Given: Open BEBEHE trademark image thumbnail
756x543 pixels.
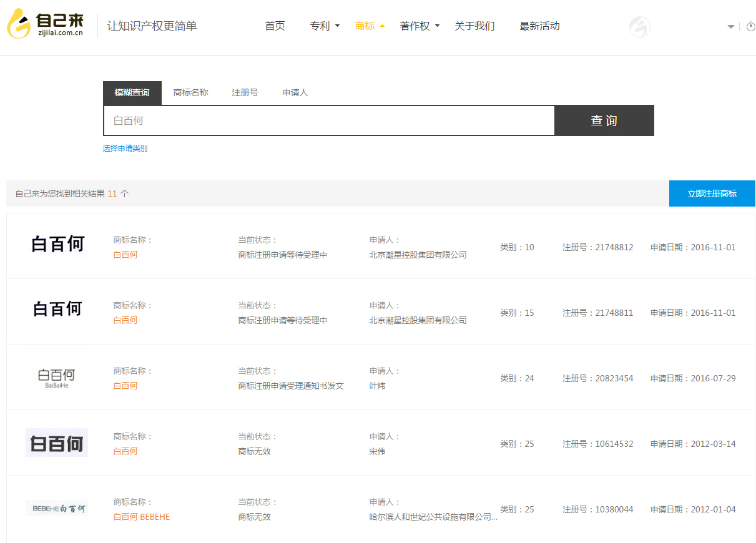Looking at the screenshot, I should [x=57, y=508].
